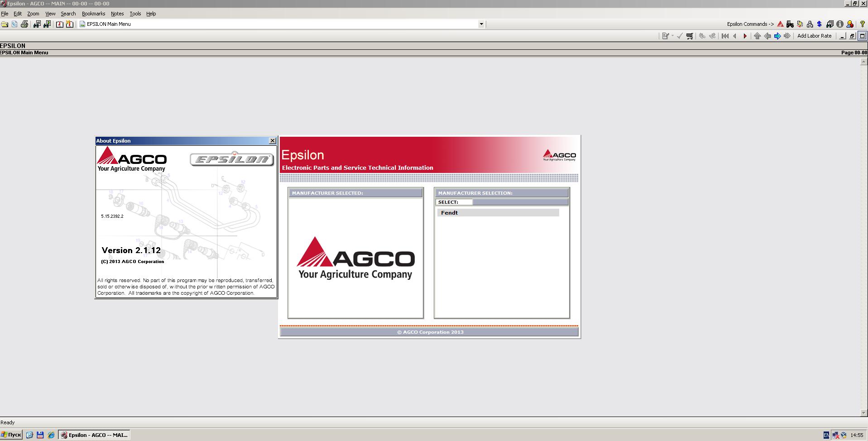This screenshot has width=868, height=441.
Task: Click the gray double right arrow icon
Action: coord(787,36)
